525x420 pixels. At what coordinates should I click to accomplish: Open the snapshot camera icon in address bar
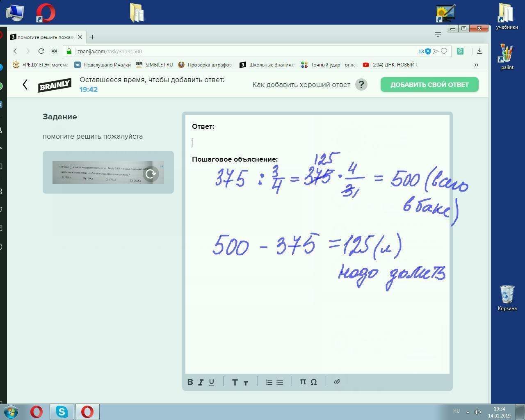(x=460, y=51)
